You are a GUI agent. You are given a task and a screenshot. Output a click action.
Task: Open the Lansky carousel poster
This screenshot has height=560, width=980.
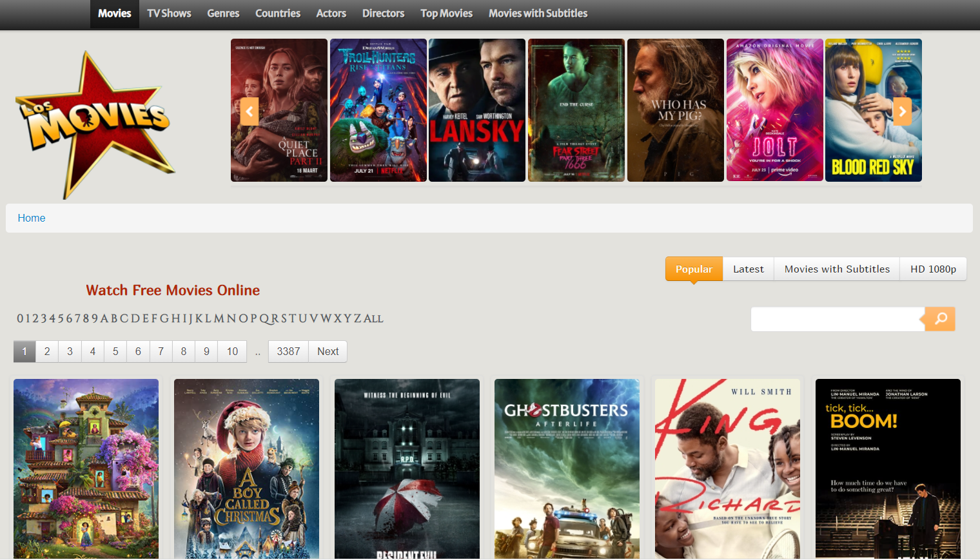point(477,110)
